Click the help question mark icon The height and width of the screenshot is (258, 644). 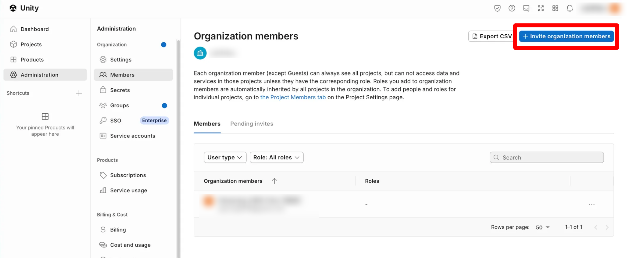(512, 8)
